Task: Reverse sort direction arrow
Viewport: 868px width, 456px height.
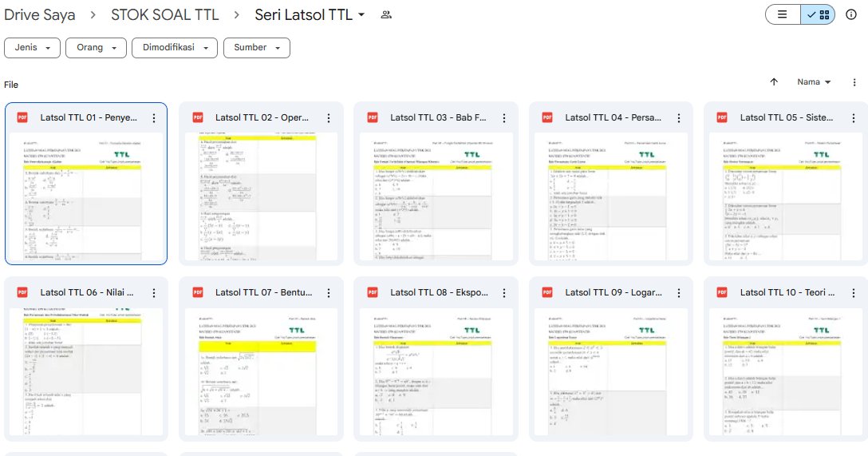Action: pyautogui.click(x=774, y=82)
